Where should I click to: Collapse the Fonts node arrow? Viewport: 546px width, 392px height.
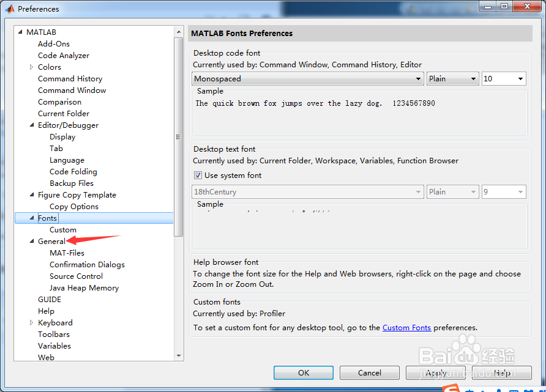point(32,218)
